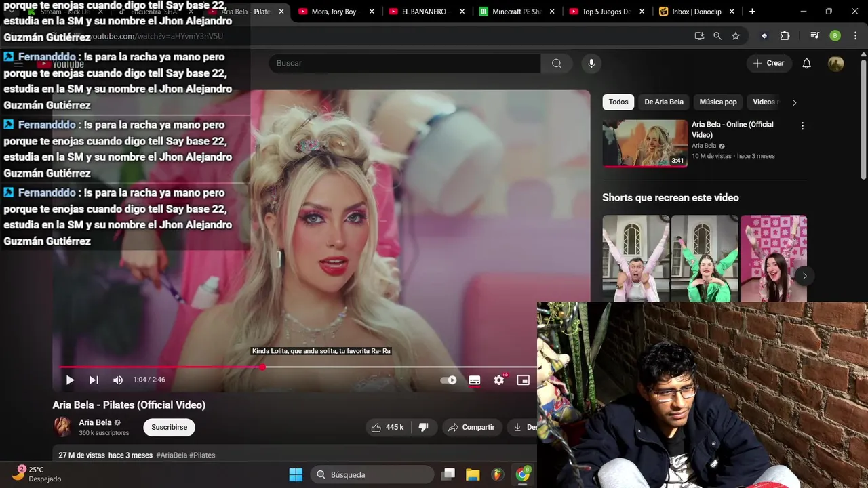Viewport: 868px width, 488px height.
Task: Open the Aria Bela channel name link
Action: coord(95,422)
